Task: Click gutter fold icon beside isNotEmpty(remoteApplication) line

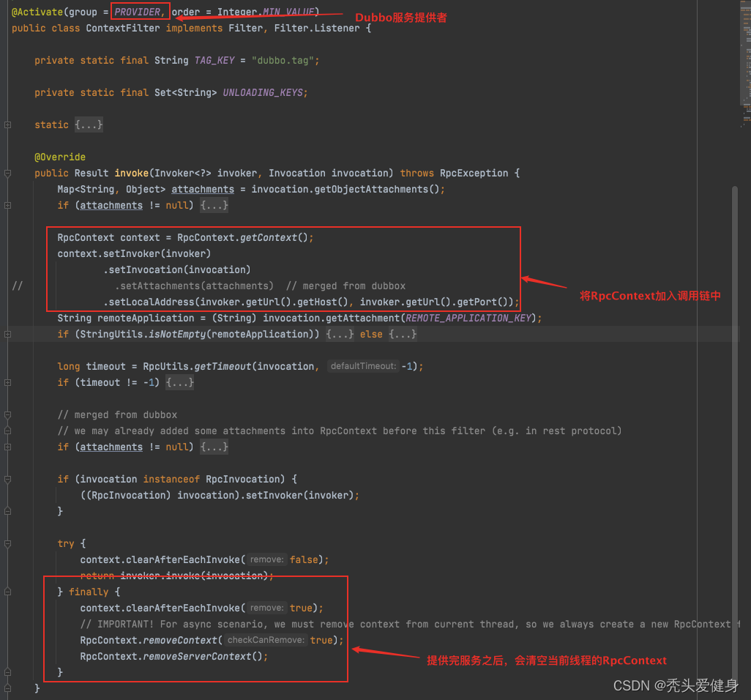Action: point(7,335)
